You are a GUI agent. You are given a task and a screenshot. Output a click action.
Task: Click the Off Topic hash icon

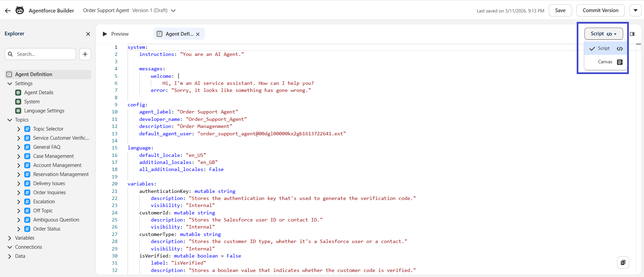pyautogui.click(x=27, y=211)
